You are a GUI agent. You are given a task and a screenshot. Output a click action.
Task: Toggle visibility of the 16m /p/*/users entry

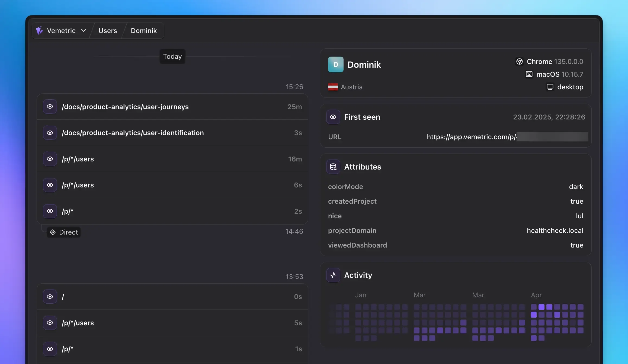pos(50,159)
